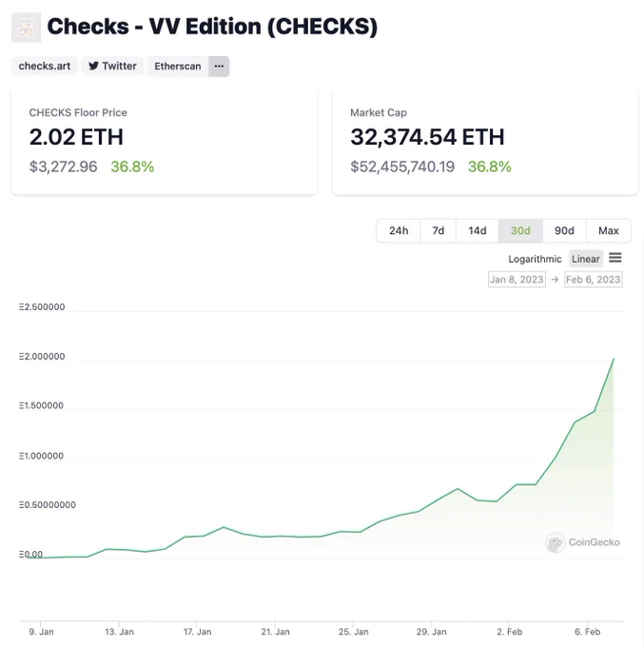Click the CoinGecko gecko logo watermark
644x647 pixels.
(x=555, y=542)
